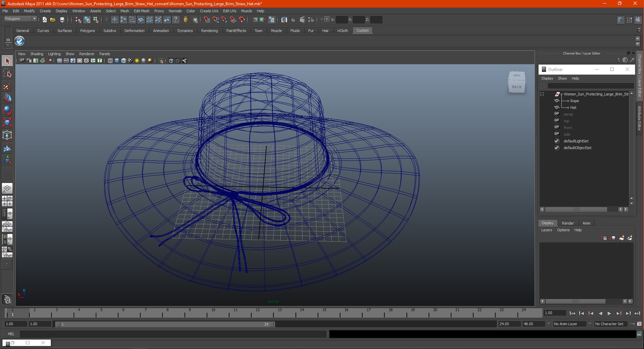Select the Lasso selection tool
The height and width of the screenshot is (349, 644).
pyautogui.click(x=7, y=73)
